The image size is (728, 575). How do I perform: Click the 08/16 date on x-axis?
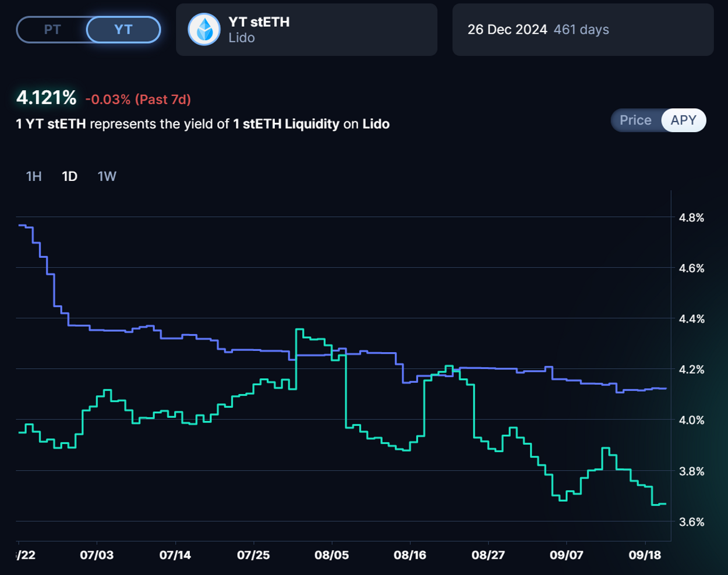409,555
